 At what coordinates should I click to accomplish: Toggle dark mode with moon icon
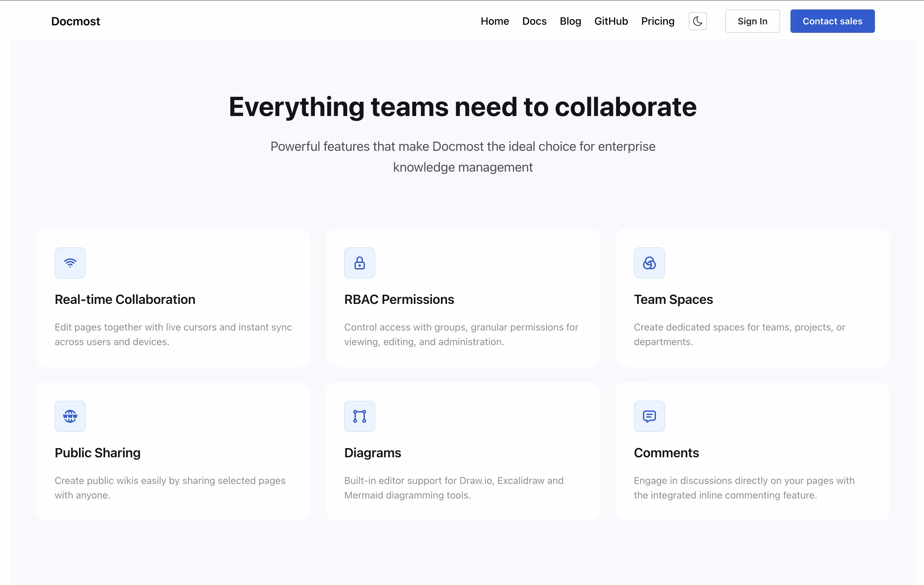point(697,21)
